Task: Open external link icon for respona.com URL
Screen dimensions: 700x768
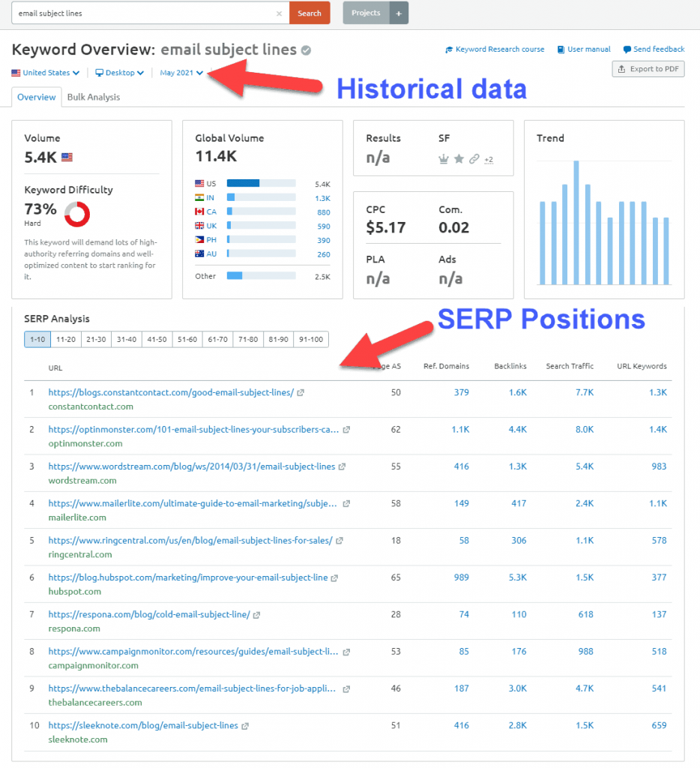Action: [x=256, y=615]
